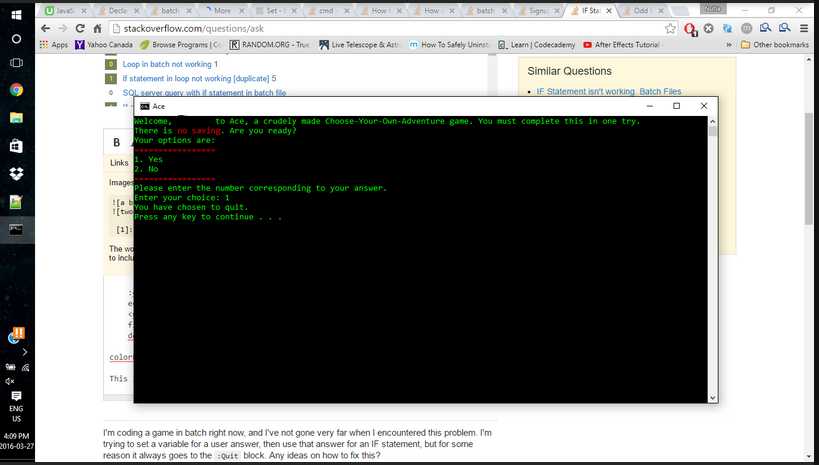819x465 pixels.
Task: Expand hidden bookmarks overflow chevron
Action: pos(729,45)
